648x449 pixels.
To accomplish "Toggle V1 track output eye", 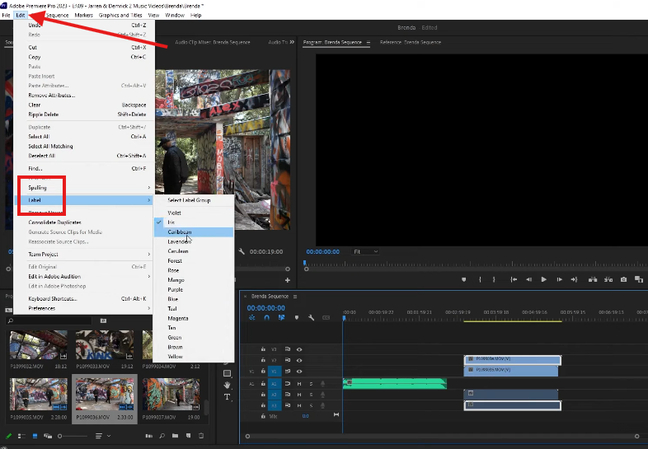I will [299, 371].
